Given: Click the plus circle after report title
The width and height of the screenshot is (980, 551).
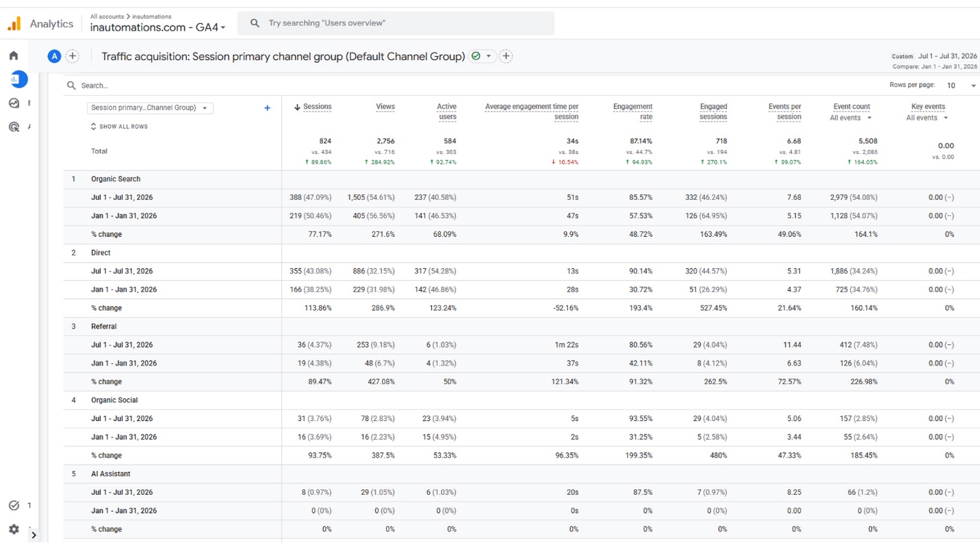Looking at the screenshot, I should [506, 56].
